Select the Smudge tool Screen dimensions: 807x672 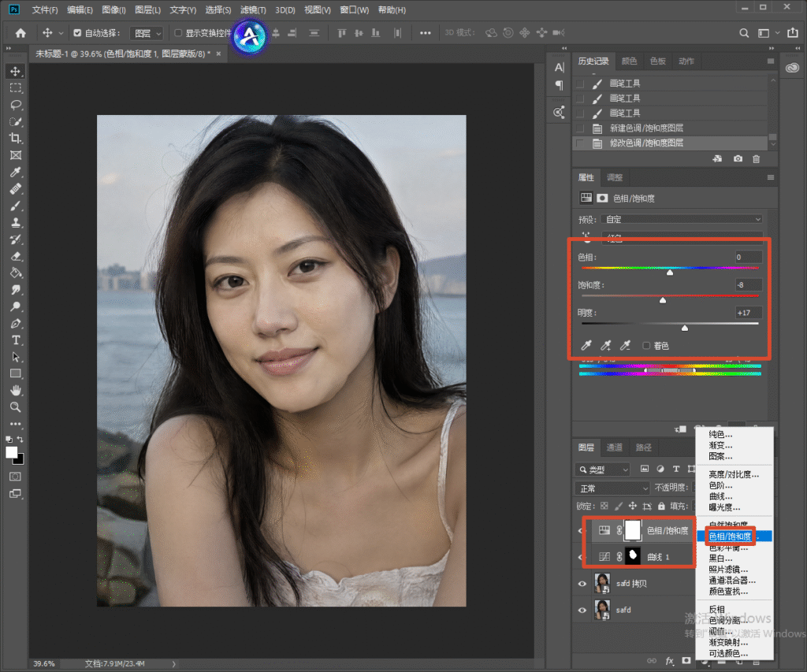16,290
